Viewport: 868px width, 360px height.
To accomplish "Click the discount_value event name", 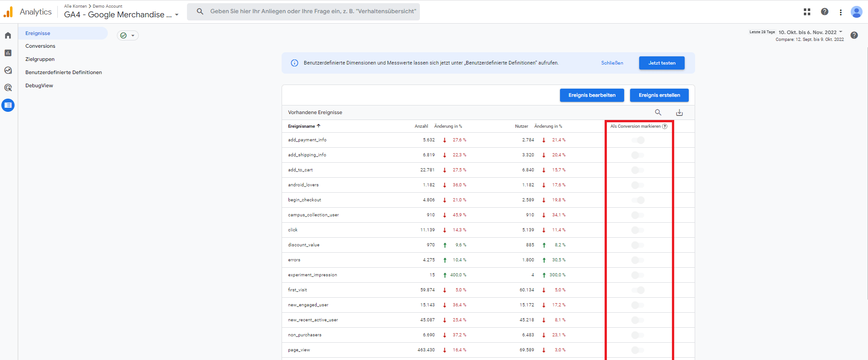I will point(303,245).
